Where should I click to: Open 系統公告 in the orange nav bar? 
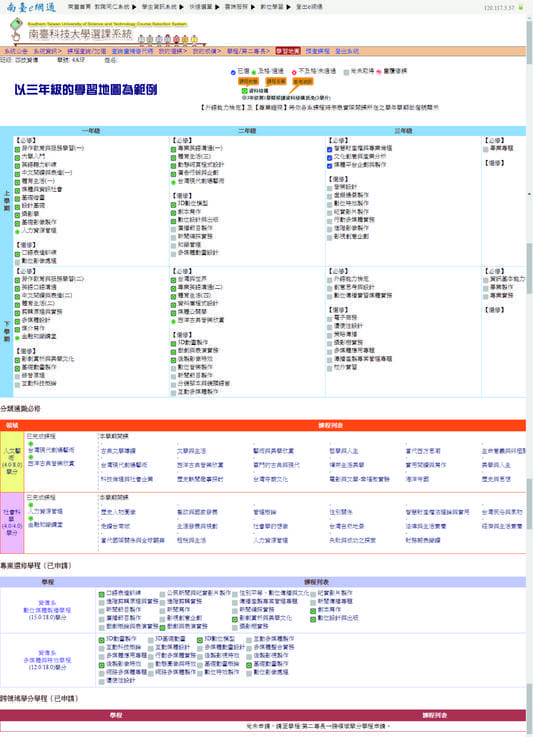coord(16,51)
